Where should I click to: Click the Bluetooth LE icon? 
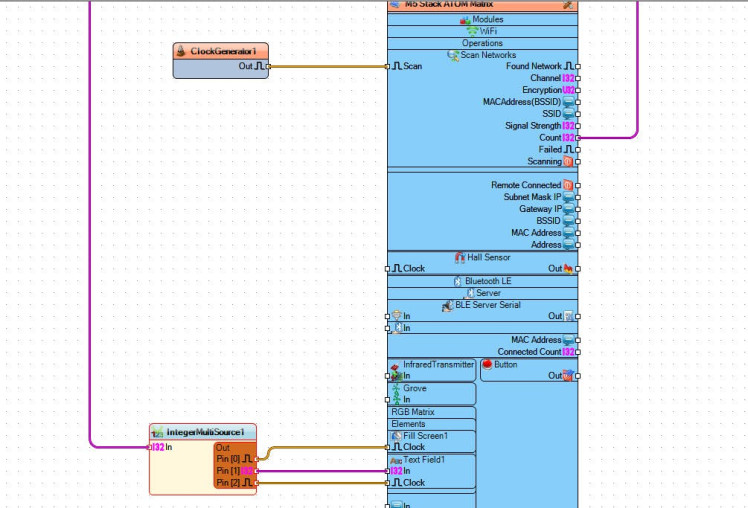coord(458,281)
